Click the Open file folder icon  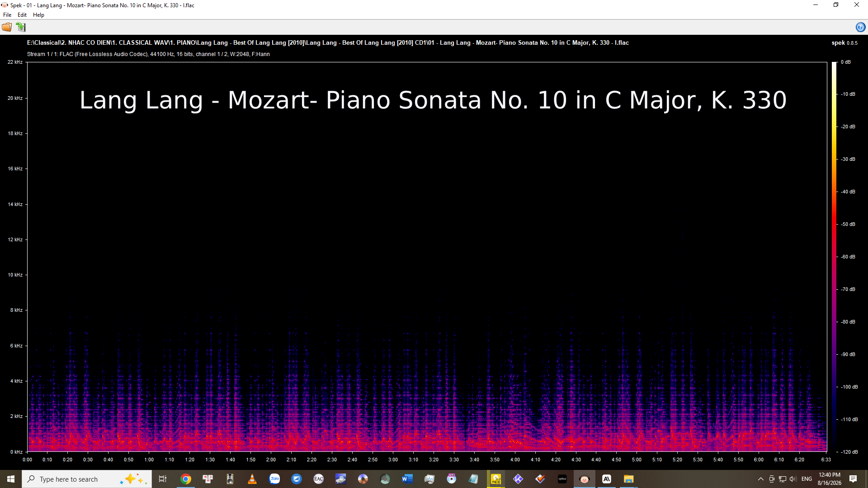pyautogui.click(x=7, y=27)
